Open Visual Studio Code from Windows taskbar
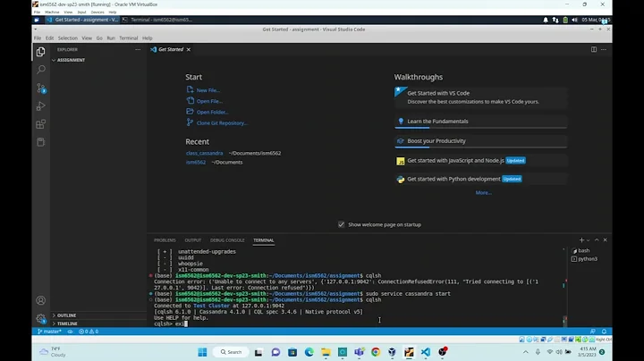Viewport: 644px width, 361px height. (x=426, y=352)
